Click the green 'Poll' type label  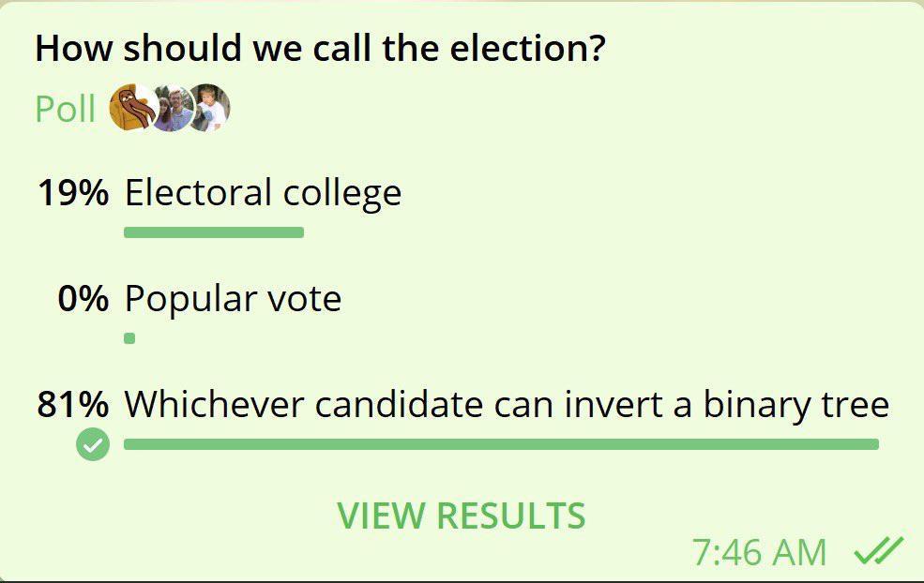point(66,109)
